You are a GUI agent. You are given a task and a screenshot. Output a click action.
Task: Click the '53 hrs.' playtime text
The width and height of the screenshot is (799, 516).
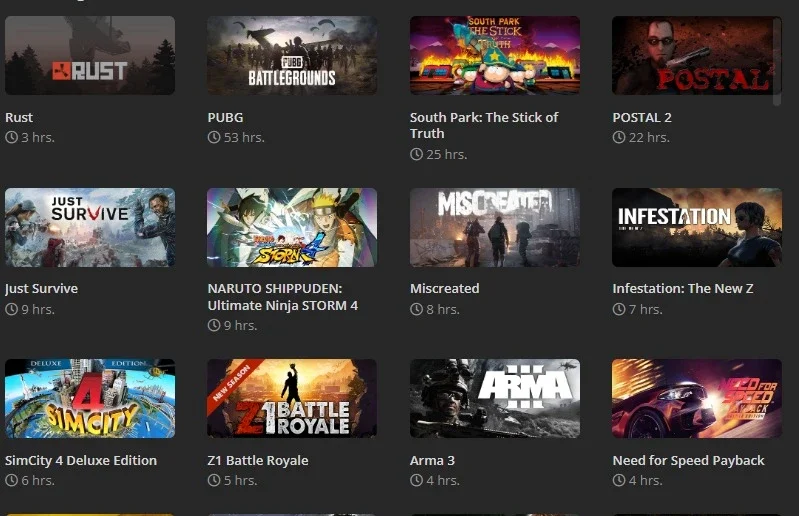coord(244,138)
